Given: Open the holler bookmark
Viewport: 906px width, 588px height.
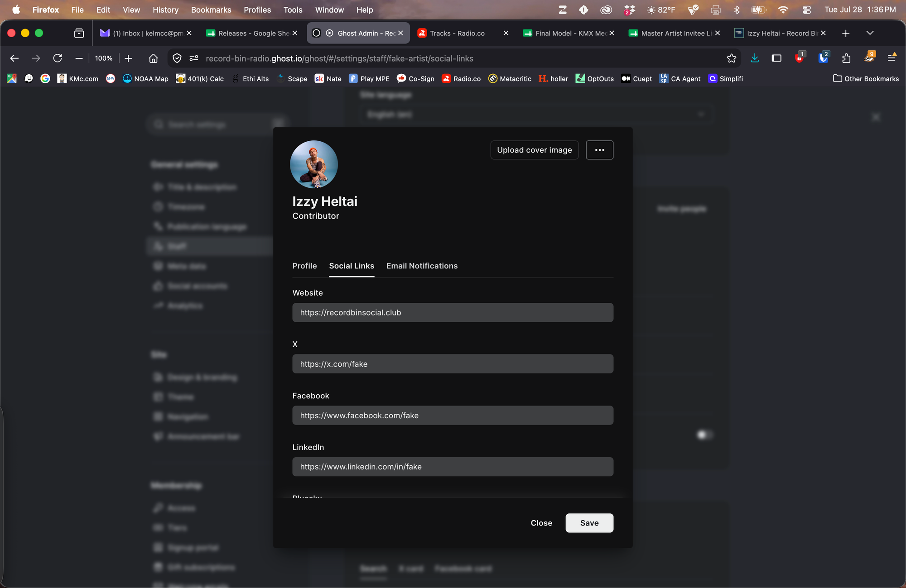Looking at the screenshot, I should pos(553,78).
